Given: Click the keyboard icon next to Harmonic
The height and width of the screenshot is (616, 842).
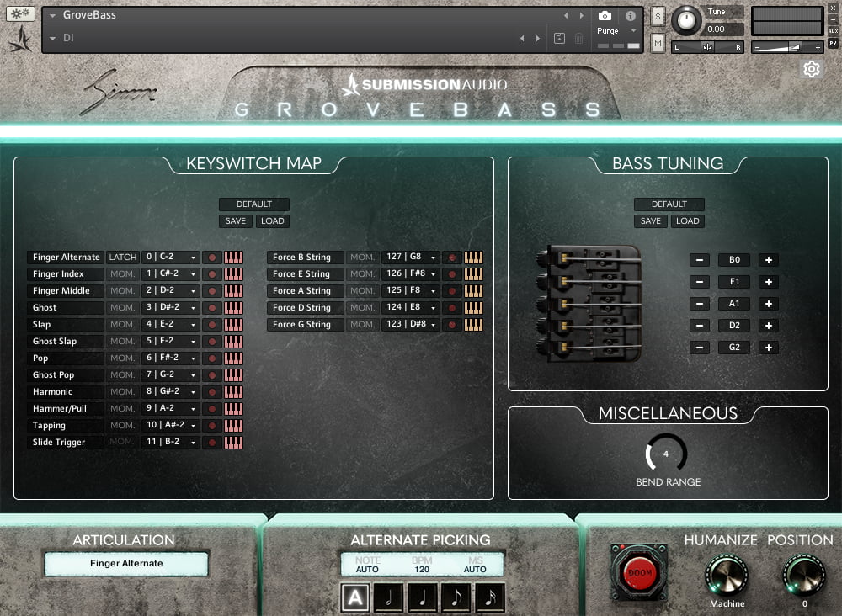Looking at the screenshot, I should 233,392.
